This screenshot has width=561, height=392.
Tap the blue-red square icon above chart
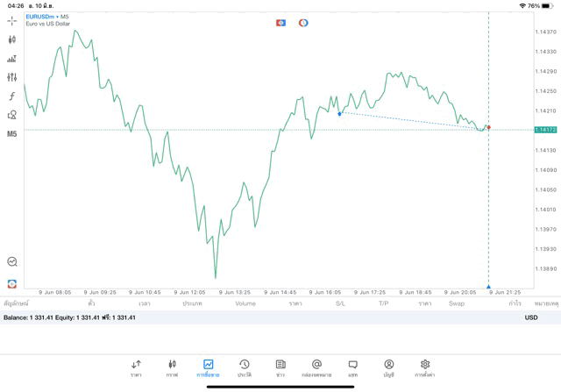point(280,23)
